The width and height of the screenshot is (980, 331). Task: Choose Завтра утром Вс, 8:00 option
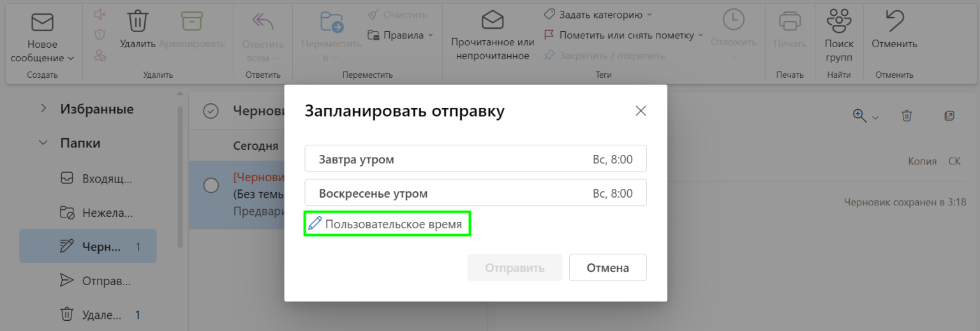475,159
